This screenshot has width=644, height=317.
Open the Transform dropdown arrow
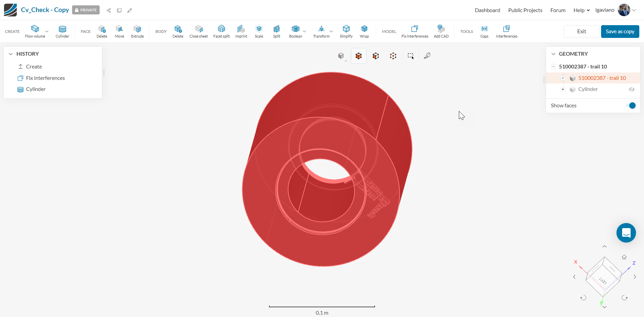(331, 31)
